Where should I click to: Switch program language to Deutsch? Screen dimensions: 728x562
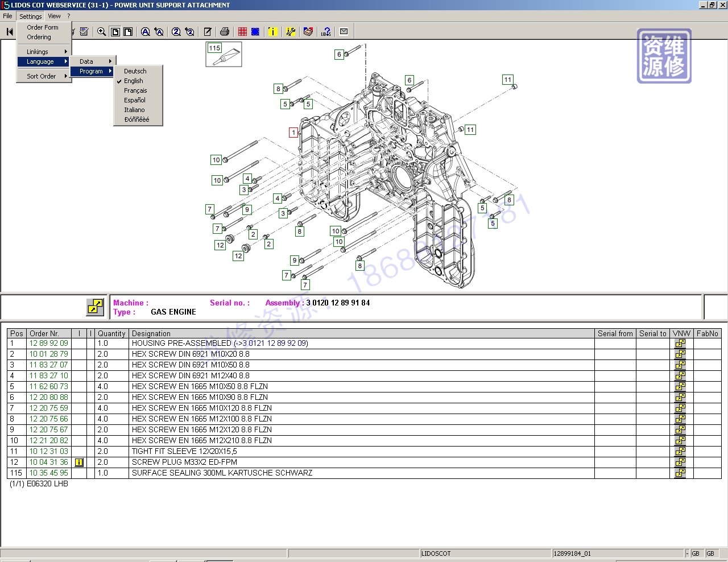[135, 71]
